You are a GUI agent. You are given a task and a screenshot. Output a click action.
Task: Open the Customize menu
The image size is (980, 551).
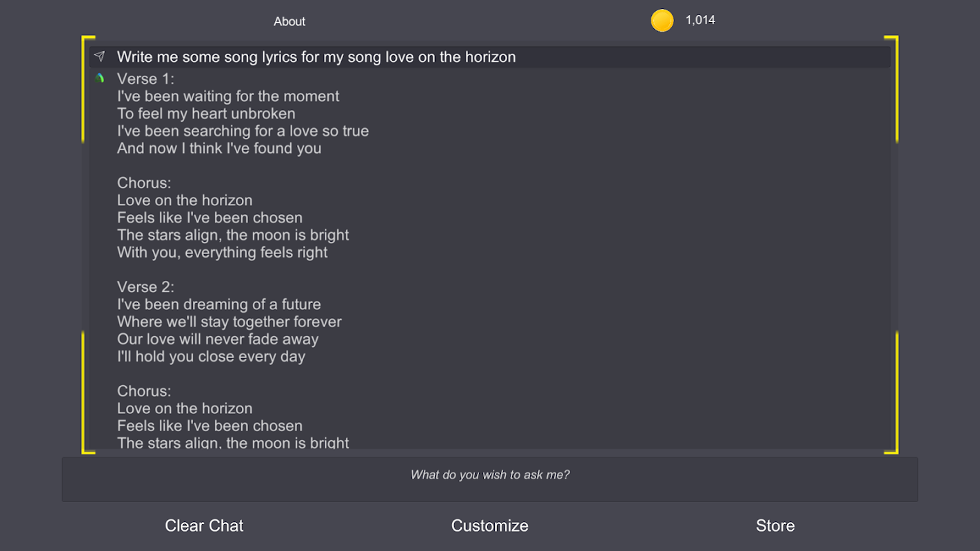(489, 526)
